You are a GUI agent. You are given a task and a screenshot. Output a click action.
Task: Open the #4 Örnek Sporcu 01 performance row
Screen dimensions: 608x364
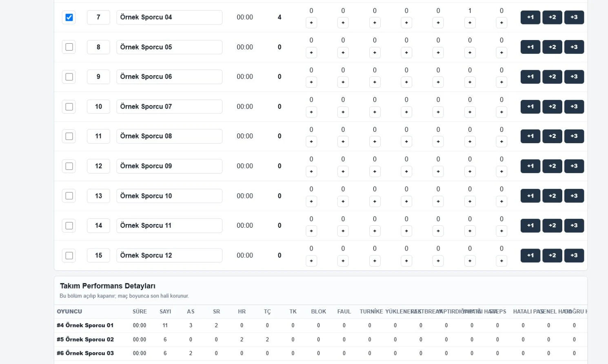[x=321, y=325]
